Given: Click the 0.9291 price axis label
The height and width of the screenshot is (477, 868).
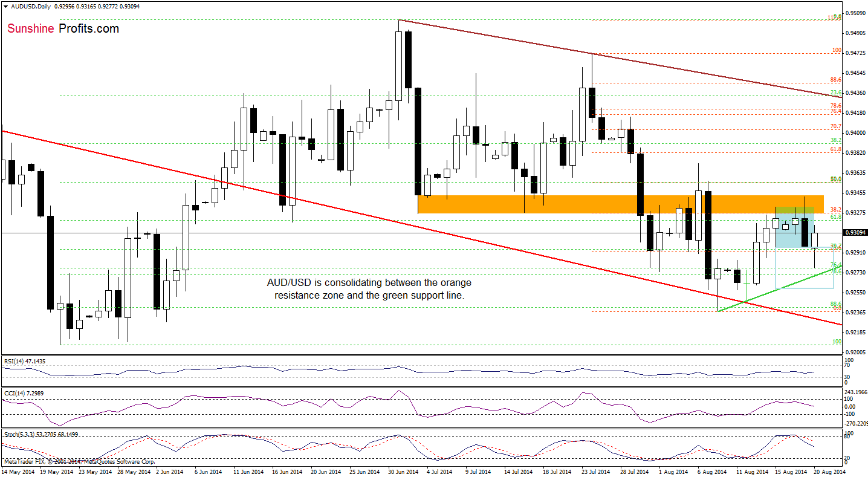Looking at the screenshot, I should coord(855,253).
